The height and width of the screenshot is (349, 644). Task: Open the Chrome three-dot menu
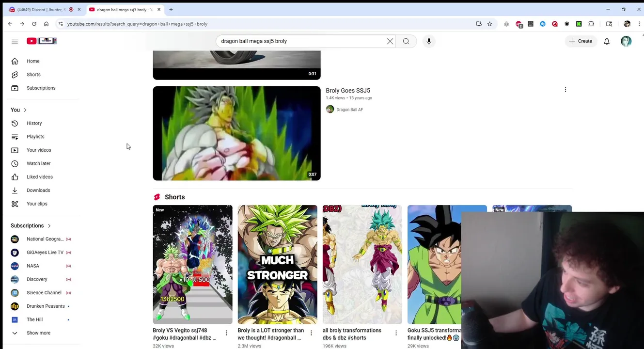point(639,24)
